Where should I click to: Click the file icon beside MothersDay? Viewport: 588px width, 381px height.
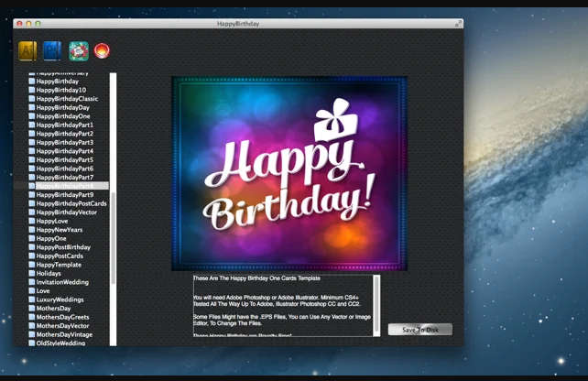point(32,309)
